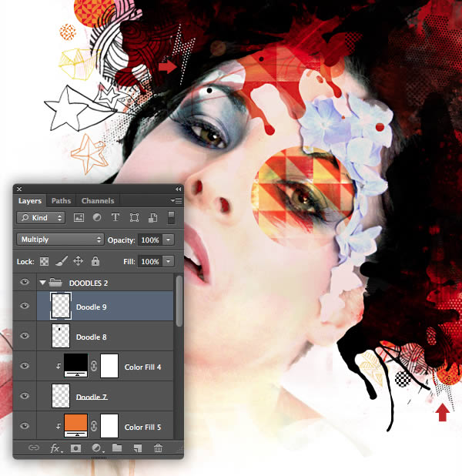Hide the Doodle 8 layer
The width and height of the screenshot is (462, 476).
[25, 336]
